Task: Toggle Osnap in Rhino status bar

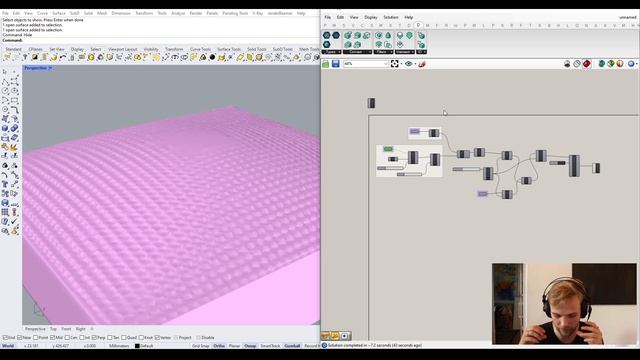Action: click(x=250, y=346)
